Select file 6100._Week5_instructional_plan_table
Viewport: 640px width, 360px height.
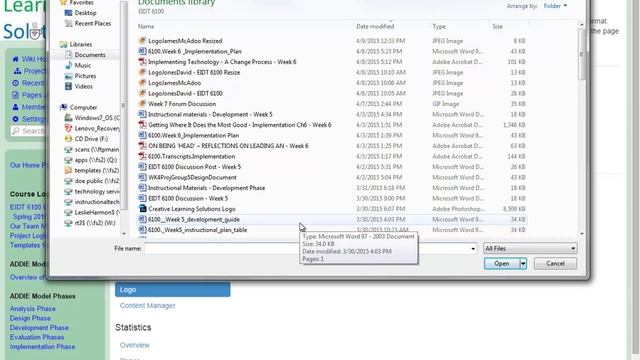point(197,230)
